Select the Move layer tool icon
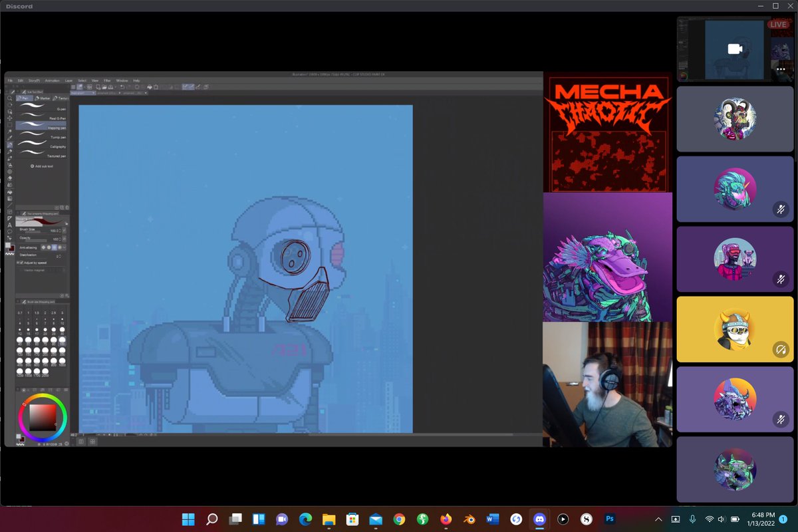The image size is (798, 532). click(9, 118)
